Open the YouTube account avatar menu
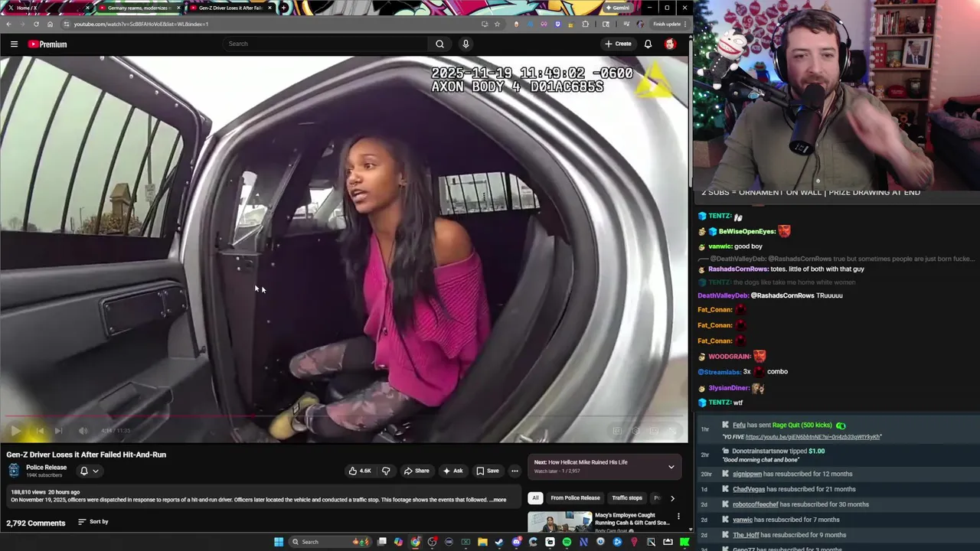 point(670,44)
